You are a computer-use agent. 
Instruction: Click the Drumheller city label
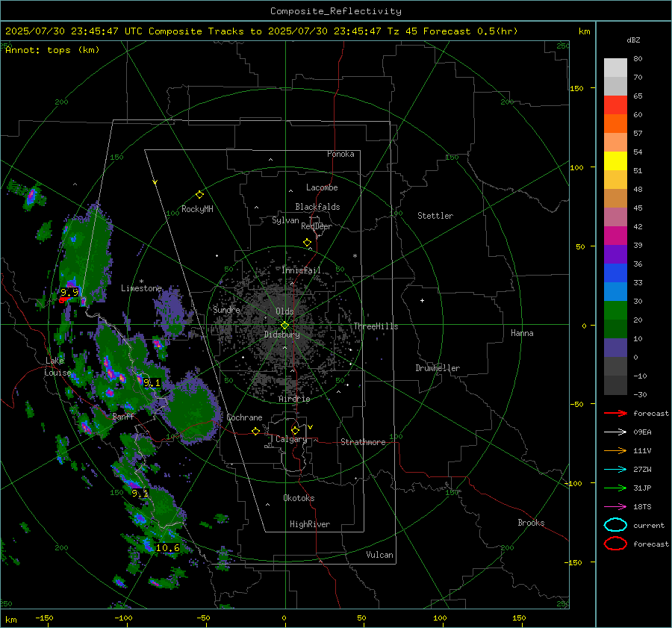(x=438, y=368)
